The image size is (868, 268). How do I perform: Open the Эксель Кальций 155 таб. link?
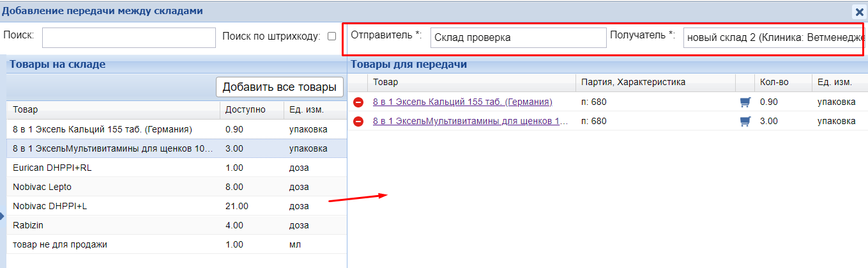[x=462, y=102]
